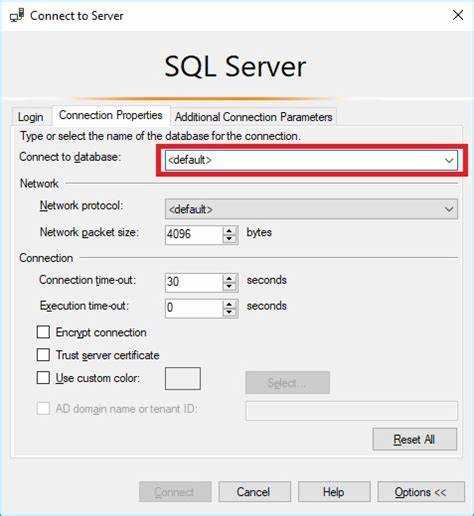Increase the Execution time-out value

coord(229,304)
